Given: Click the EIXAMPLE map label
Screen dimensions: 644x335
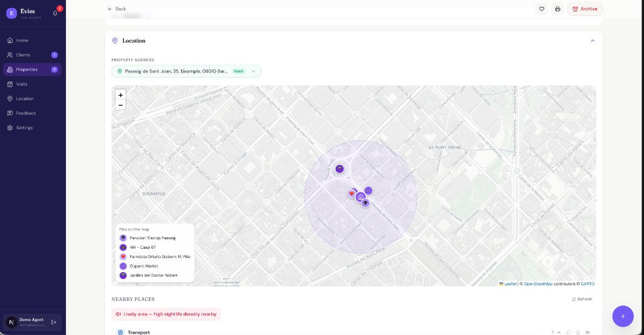Looking at the screenshot, I should click(x=154, y=193).
